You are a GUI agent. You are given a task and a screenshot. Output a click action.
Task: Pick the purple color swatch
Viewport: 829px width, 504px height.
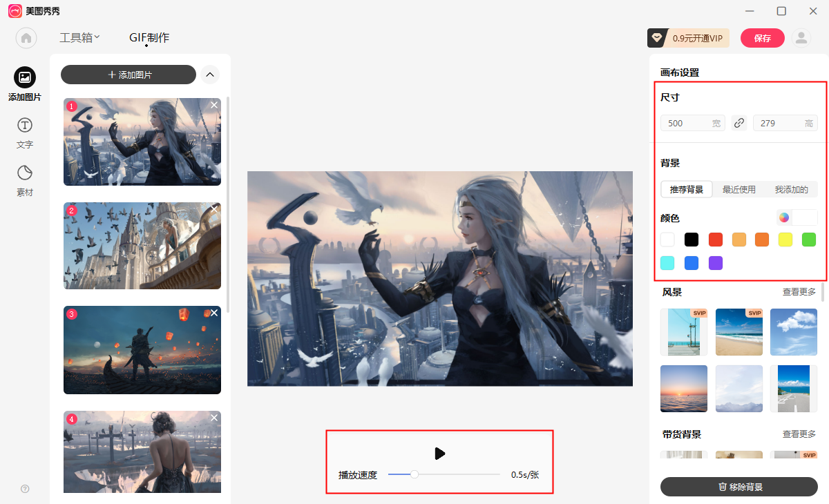point(716,263)
